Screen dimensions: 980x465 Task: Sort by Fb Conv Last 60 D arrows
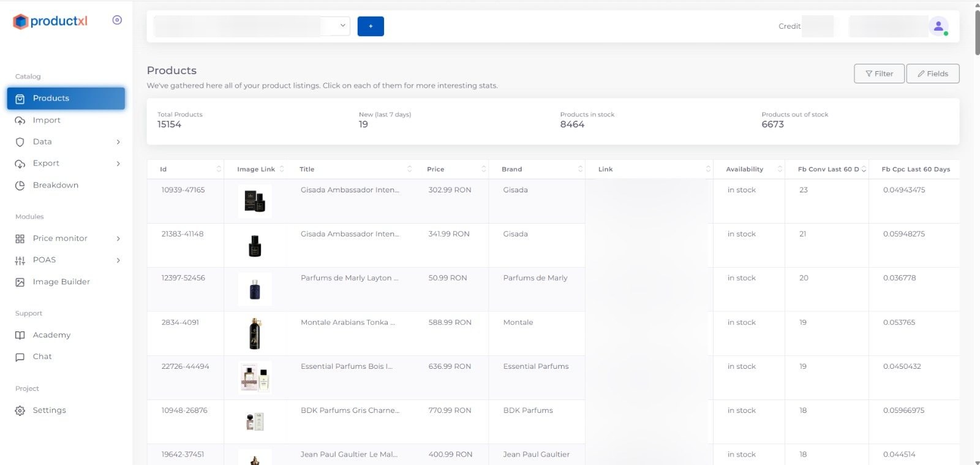click(x=864, y=169)
